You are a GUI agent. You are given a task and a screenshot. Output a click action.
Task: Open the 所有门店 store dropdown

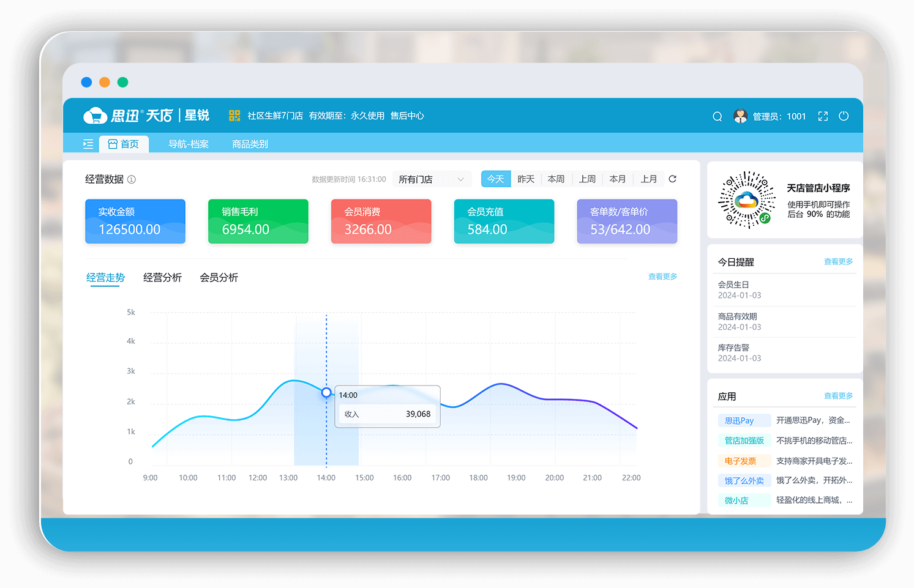point(432,179)
